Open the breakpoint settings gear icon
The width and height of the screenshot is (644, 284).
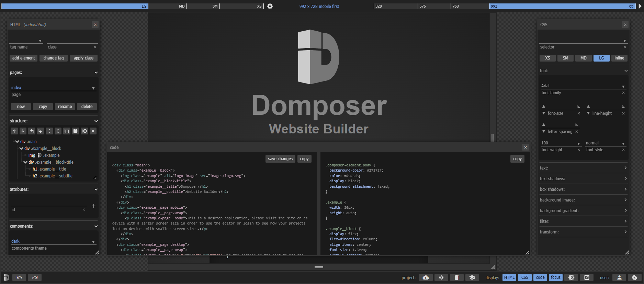270,6
